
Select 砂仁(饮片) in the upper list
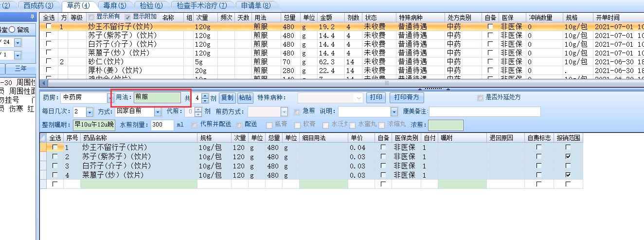[106, 62]
